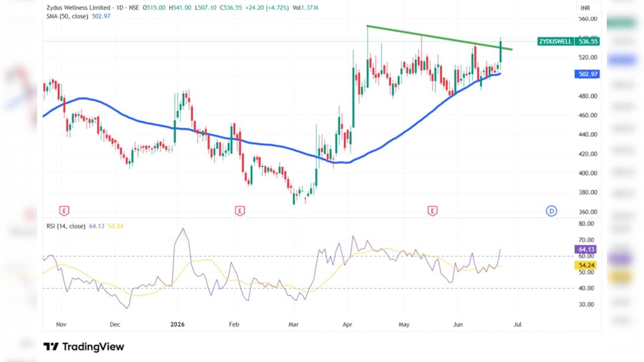Click the blue 502.97 tag on price axis

coord(587,74)
